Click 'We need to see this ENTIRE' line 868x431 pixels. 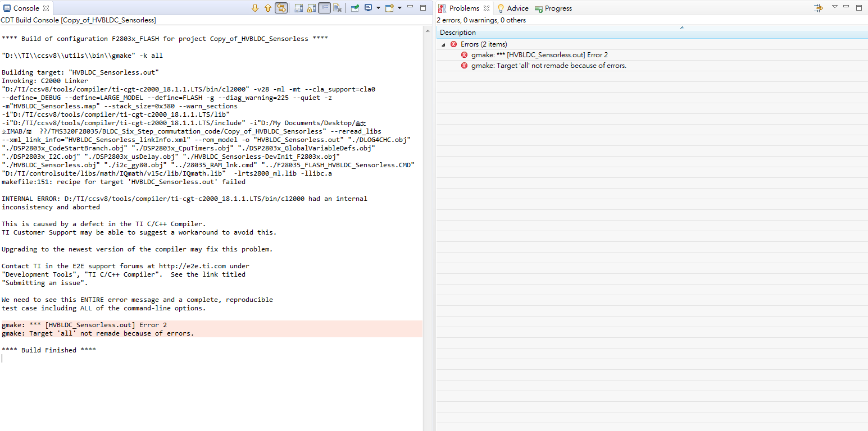[x=137, y=300]
